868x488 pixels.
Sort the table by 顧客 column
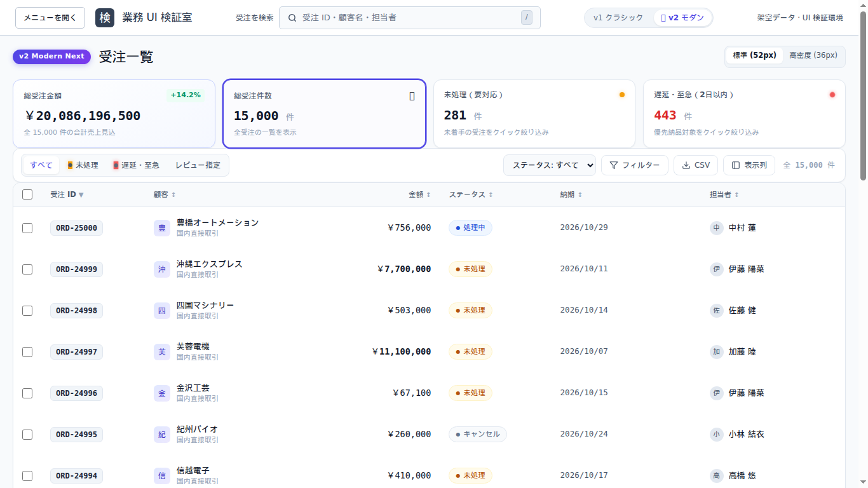[x=165, y=194]
